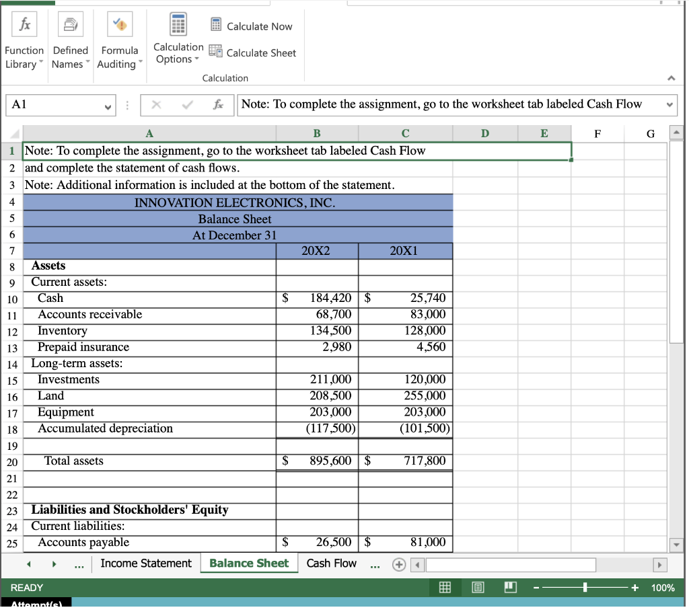
Task: Select cell B10 showing 184,420
Action: [316, 298]
